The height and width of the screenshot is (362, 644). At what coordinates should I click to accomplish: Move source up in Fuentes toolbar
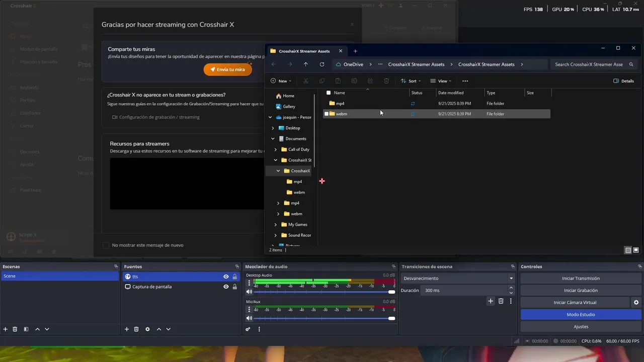[x=159, y=329]
